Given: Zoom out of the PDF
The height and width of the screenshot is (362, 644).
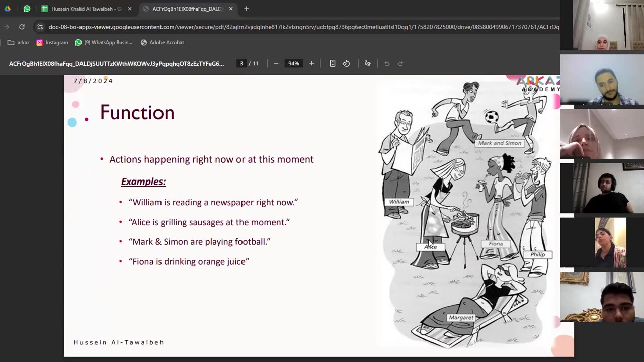Looking at the screenshot, I should (x=276, y=64).
